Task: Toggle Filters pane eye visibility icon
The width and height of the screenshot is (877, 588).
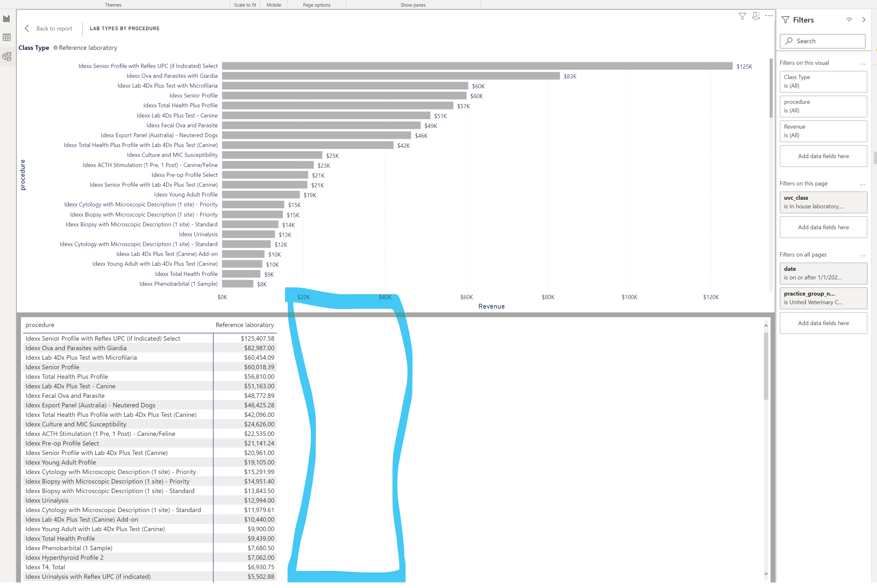Action: (849, 20)
